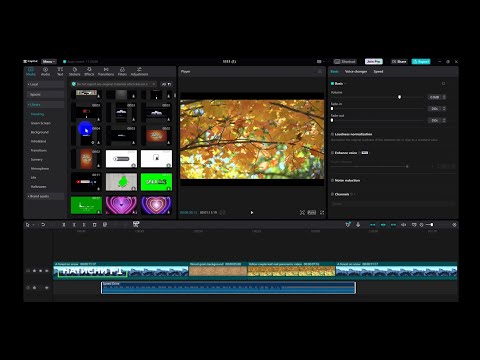Viewport: 480px width, 360px height.
Task: Select Background library category
Action: point(40,132)
